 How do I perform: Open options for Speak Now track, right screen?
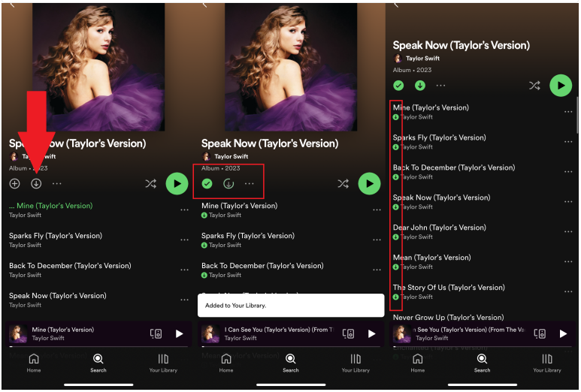tap(568, 202)
